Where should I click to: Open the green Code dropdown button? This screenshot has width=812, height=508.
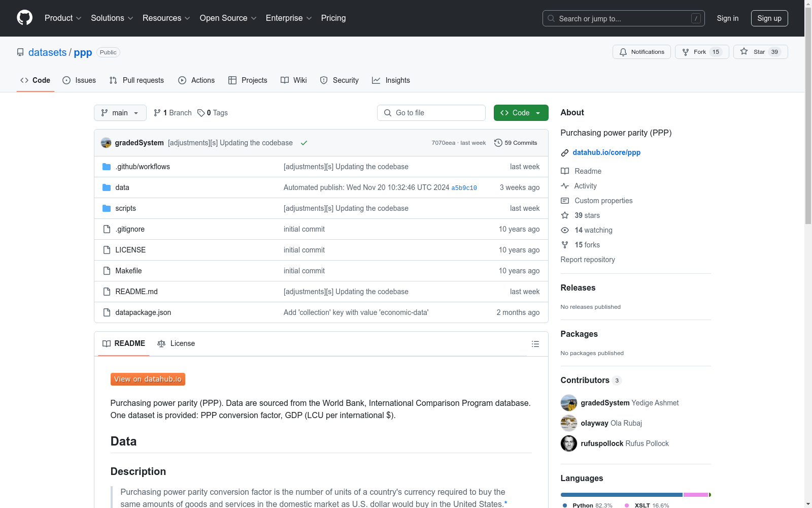click(x=521, y=113)
